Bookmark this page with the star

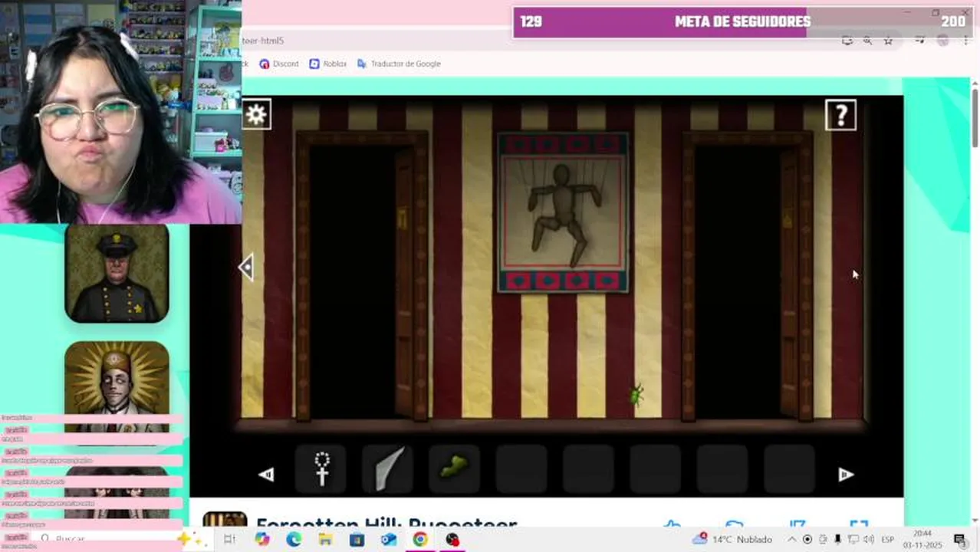coord(888,41)
